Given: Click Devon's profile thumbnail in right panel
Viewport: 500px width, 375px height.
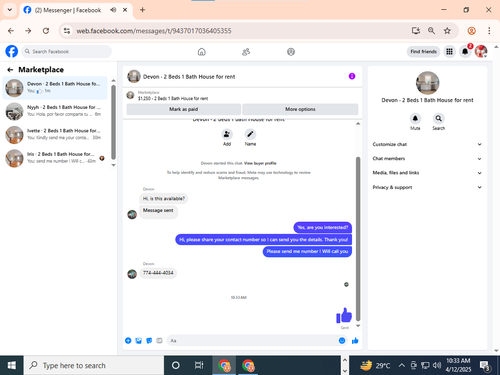Looking at the screenshot, I should (x=427, y=83).
